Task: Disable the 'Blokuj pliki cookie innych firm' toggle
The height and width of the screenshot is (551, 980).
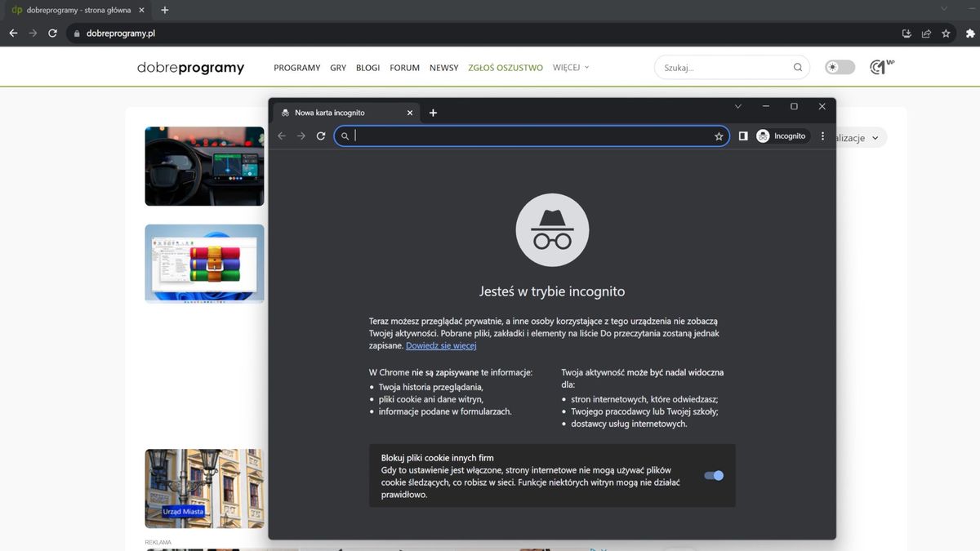Action: click(713, 475)
